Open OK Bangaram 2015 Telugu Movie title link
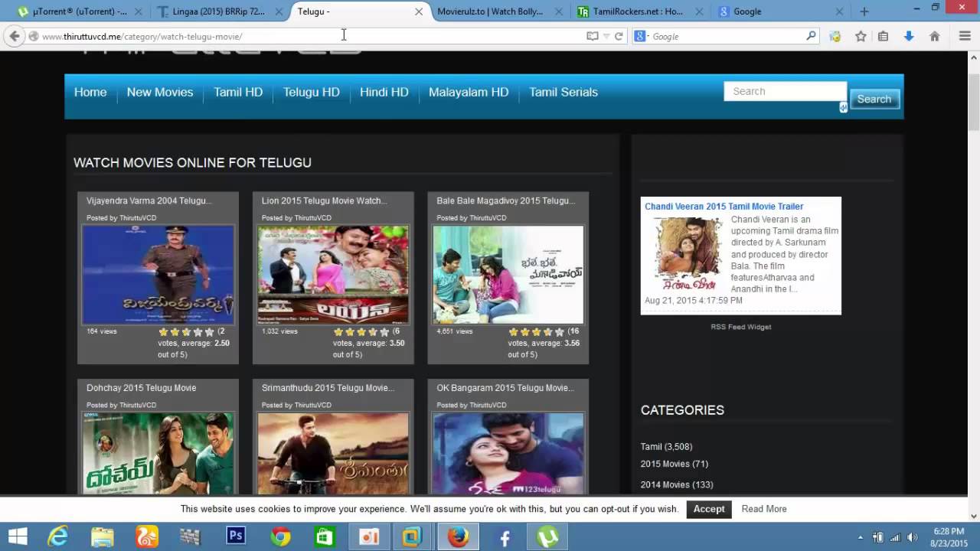980x551 pixels. 505,388
